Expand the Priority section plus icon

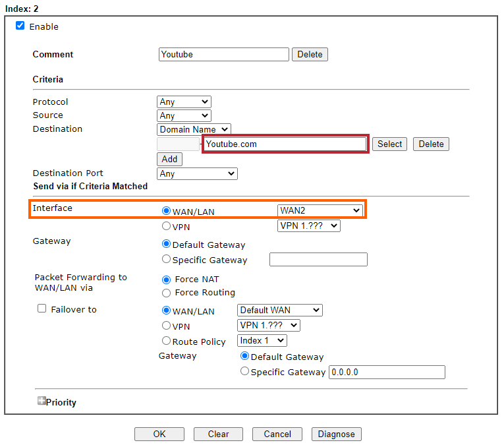pos(42,401)
